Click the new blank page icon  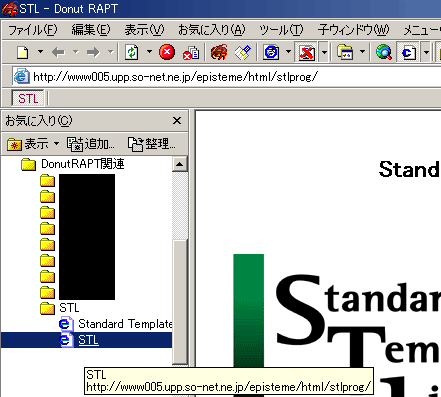coord(23,52)
